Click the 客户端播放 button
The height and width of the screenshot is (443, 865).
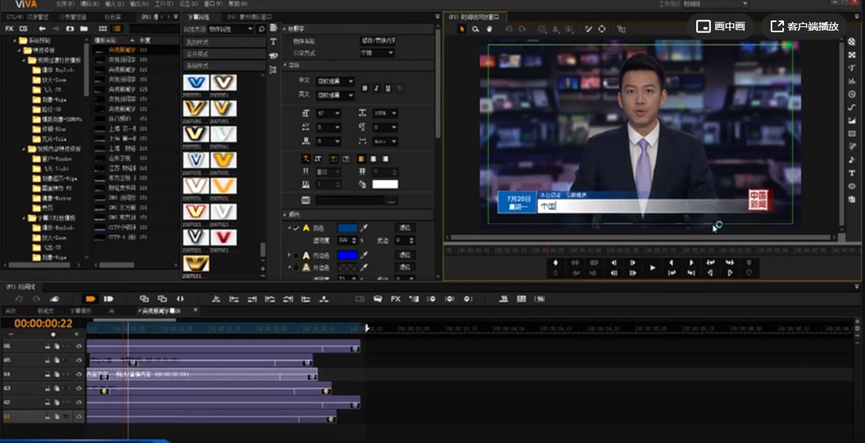pos(805,25)
